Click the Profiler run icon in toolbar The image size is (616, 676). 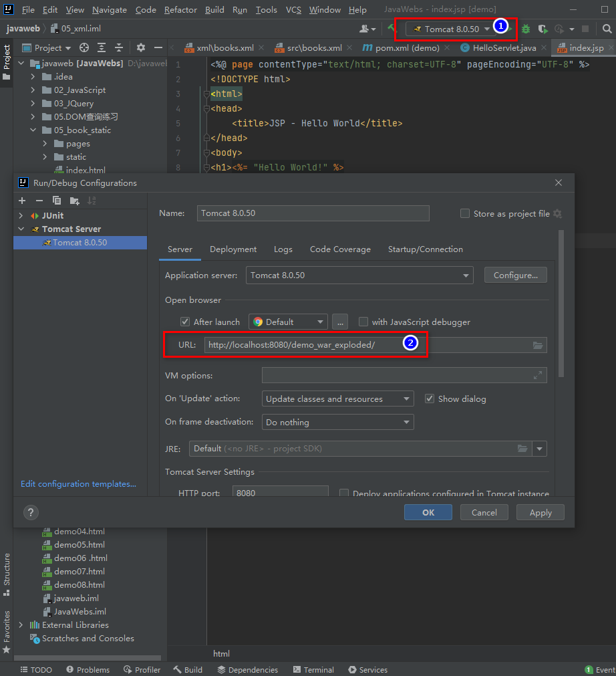(x=559, y=29)
